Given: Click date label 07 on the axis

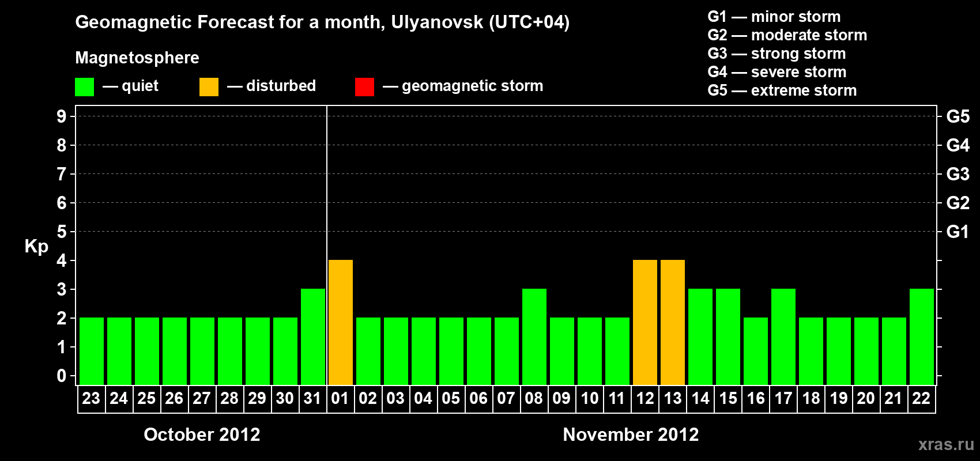Looking at the screenshot, I should point(506,398).
